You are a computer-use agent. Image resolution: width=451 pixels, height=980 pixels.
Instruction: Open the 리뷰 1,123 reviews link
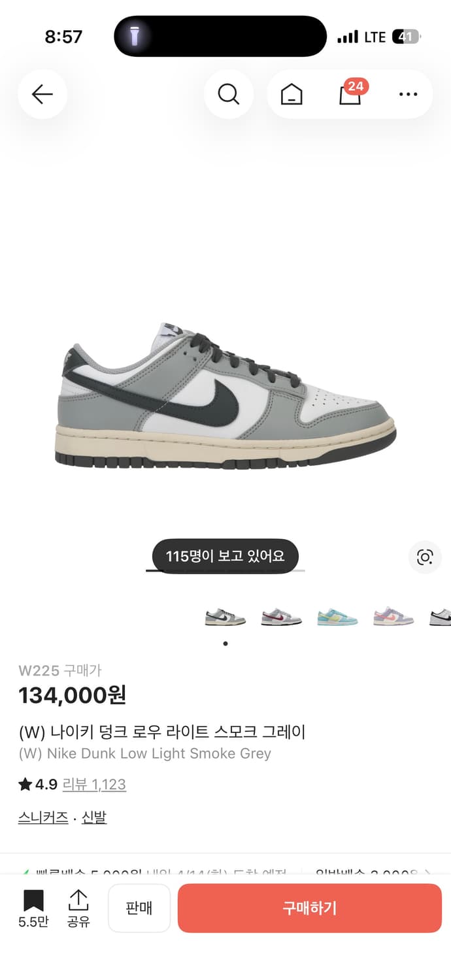tap(94, 784)
